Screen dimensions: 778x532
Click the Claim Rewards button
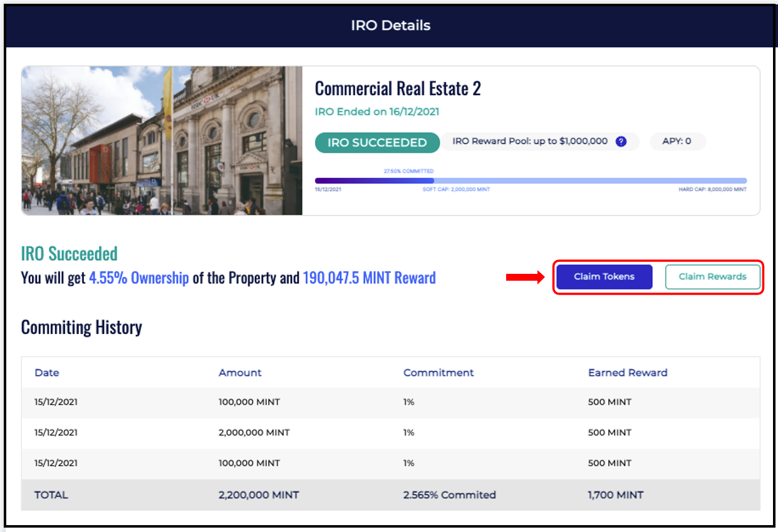[713, 277]
